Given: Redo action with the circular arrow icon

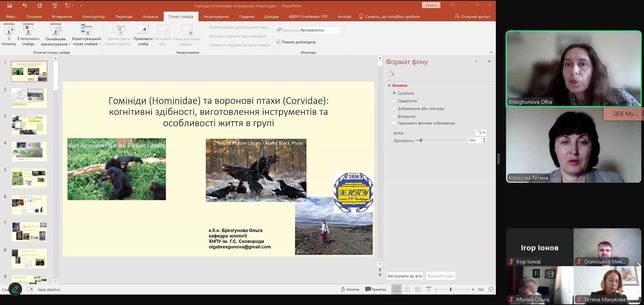Looking at the screenshot, I should [40, 5].
